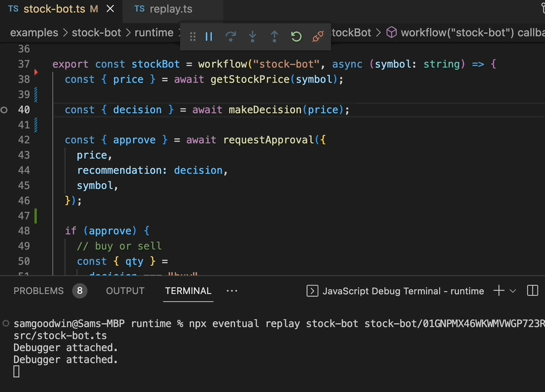
Task: Grab the debug toolbar drag handle
Action: pyautogui.click(x=192, y=37)
